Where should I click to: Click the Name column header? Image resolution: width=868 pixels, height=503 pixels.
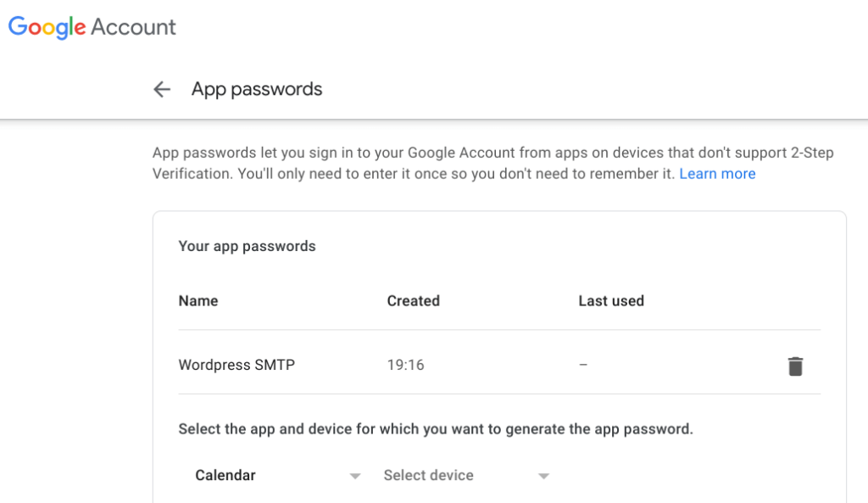(x=198, y=301)
